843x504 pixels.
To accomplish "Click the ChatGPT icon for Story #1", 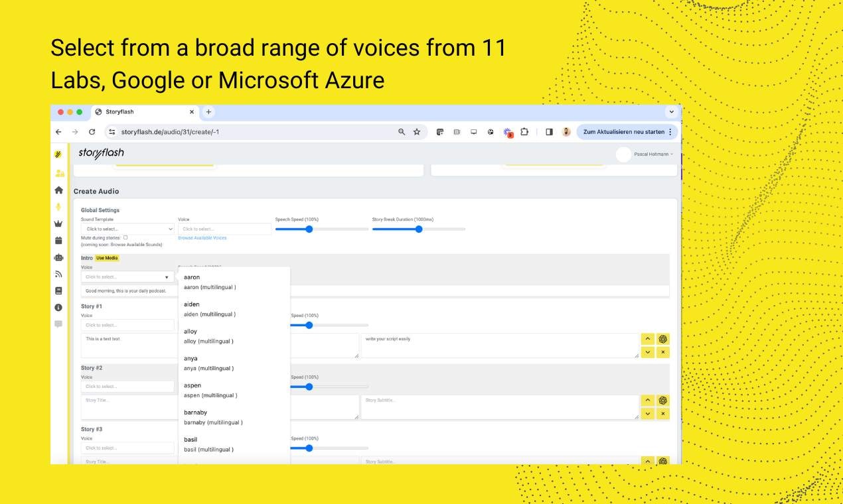I will click(x=662, y=339).
